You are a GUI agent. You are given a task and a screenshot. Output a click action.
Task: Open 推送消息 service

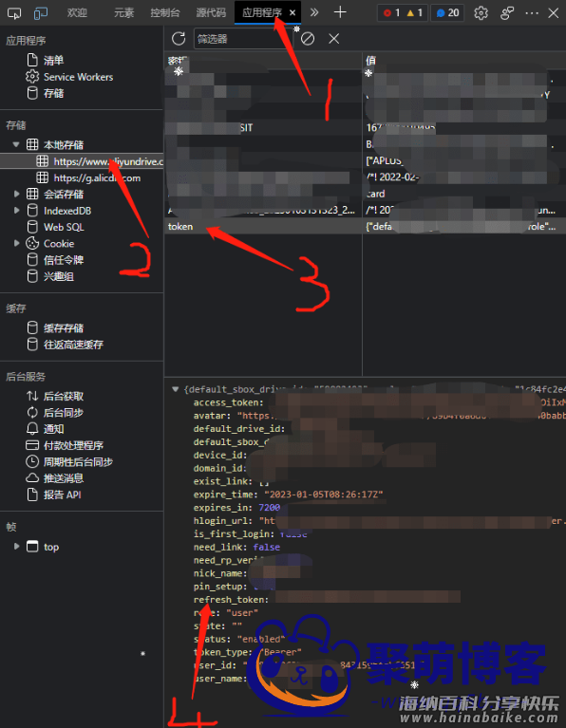tap(64, 478)
